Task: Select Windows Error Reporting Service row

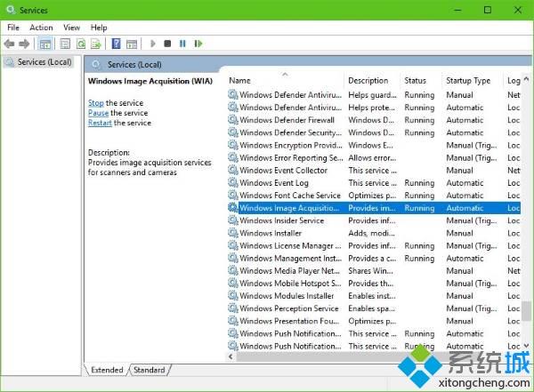Action: click(374, 158)
